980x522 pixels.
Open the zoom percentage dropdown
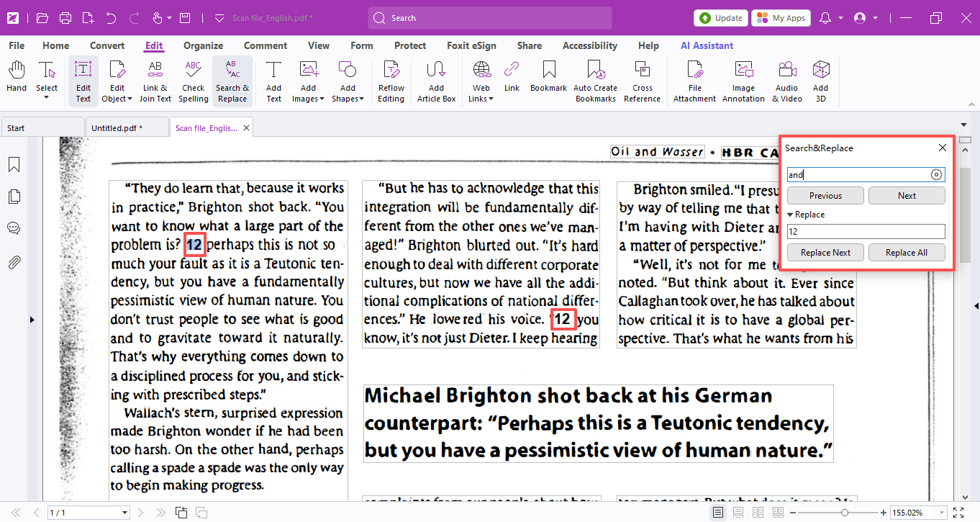click(x=942, y=513)
